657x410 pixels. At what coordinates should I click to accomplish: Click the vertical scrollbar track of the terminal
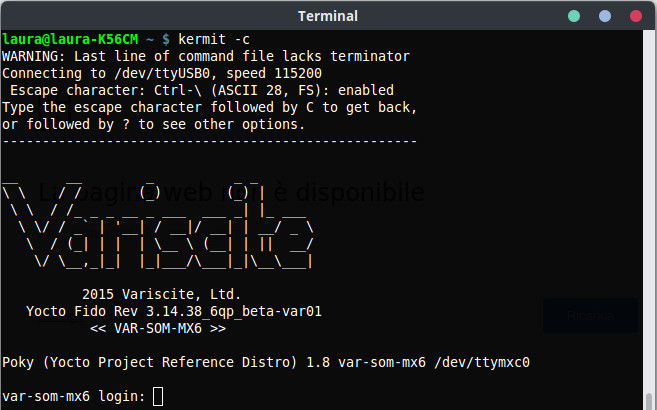[x=649, y=220]
